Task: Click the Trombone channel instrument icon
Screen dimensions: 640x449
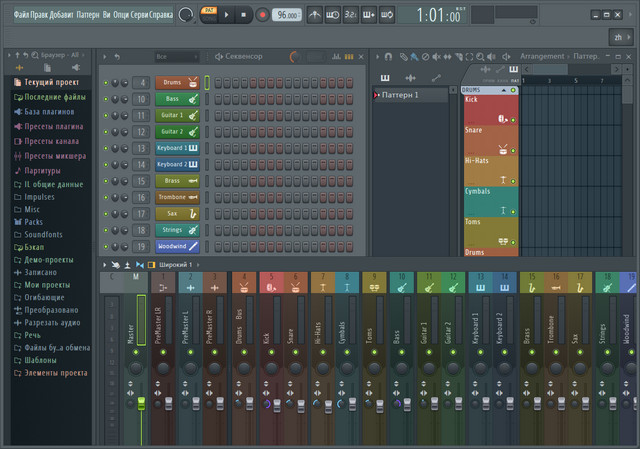Action: click(x=192, y=197)
